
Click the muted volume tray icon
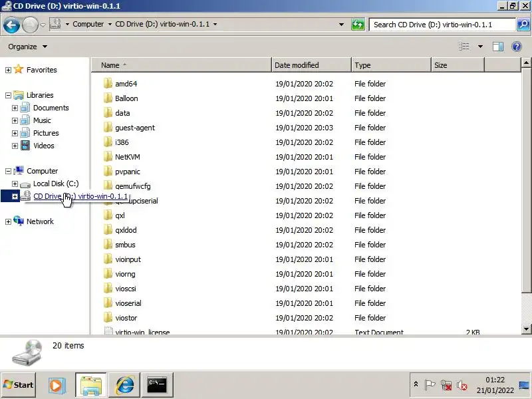462,385
